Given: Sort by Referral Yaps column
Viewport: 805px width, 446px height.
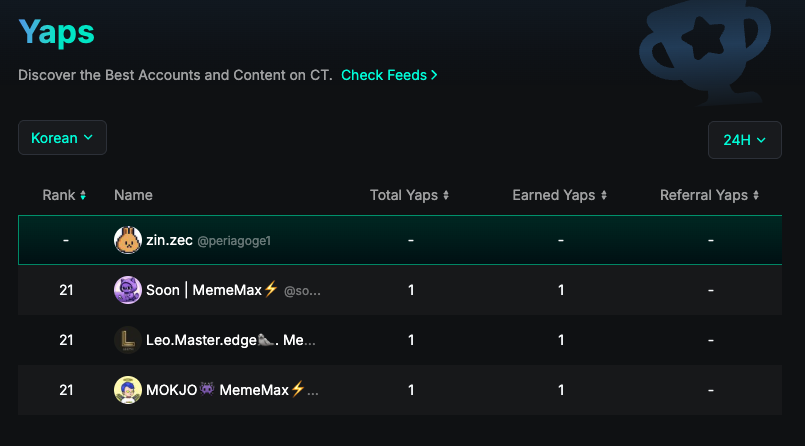Looking at the screenshot, I should click(x=756, y=195).
